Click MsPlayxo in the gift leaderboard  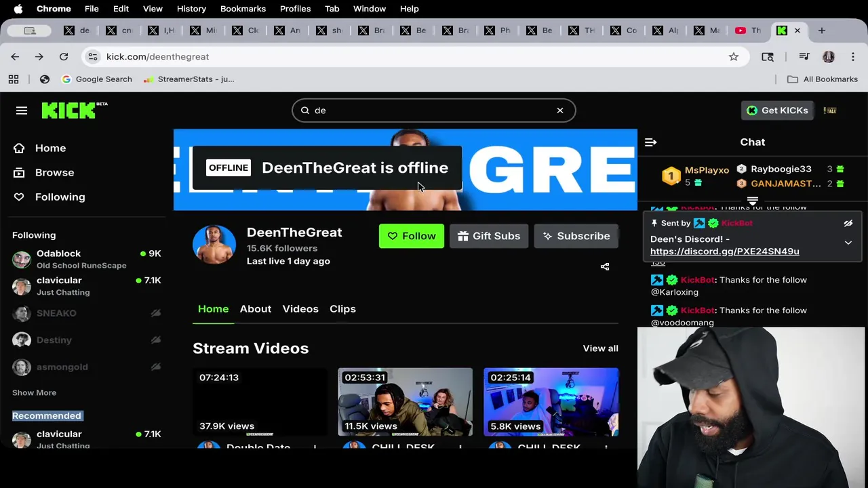click(x=707, y=170)
